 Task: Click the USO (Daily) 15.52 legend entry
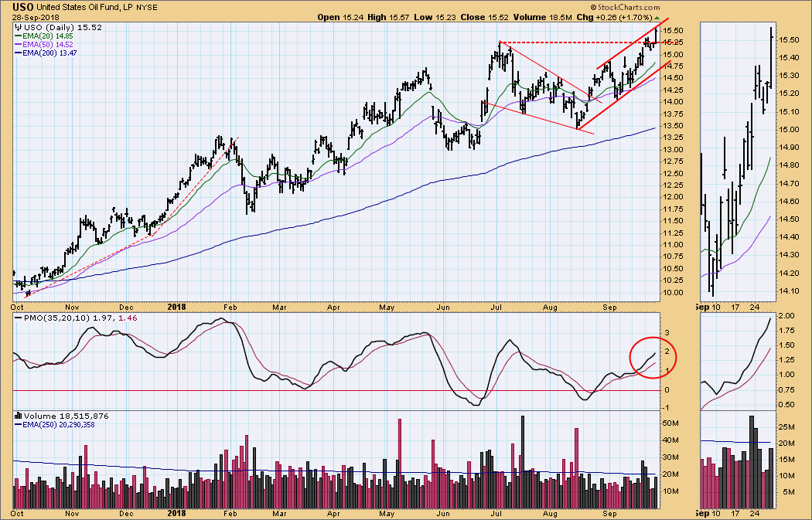click(x=63, y=27)
